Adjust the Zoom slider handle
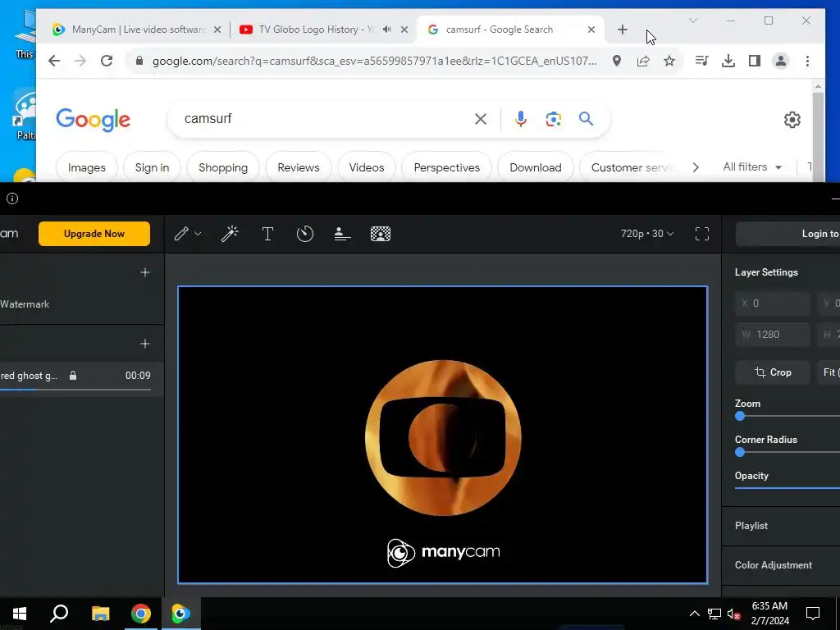The width and height of the screenshot is (840, 630). click(x=740, y=416)
